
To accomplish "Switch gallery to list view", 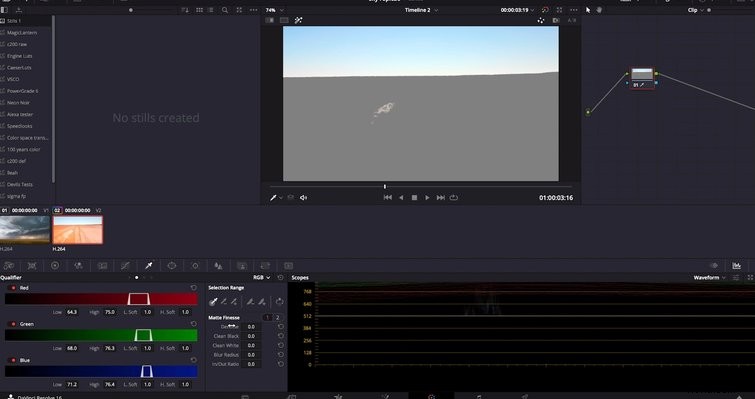I will tap(211, 10).
